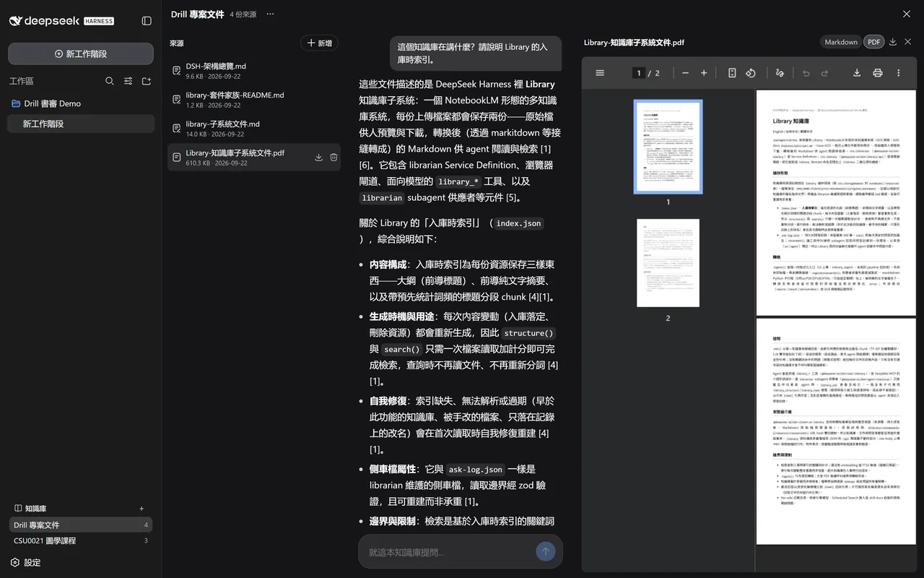
Task: Toggle fit-to-page in PDF toolbar
Action: tap(732, 73)
